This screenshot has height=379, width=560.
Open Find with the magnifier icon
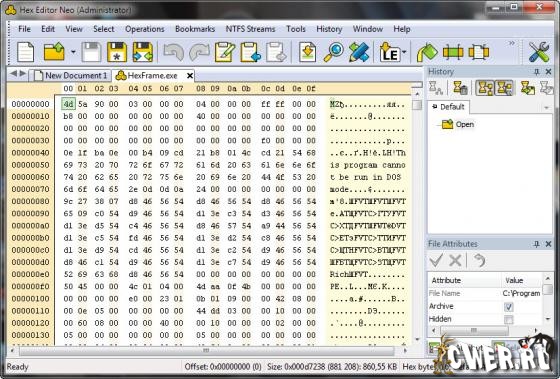333,53
